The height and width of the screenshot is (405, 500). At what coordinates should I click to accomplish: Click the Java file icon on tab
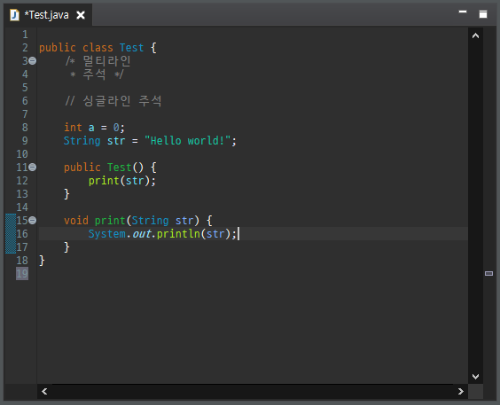(x=14, y=15)
